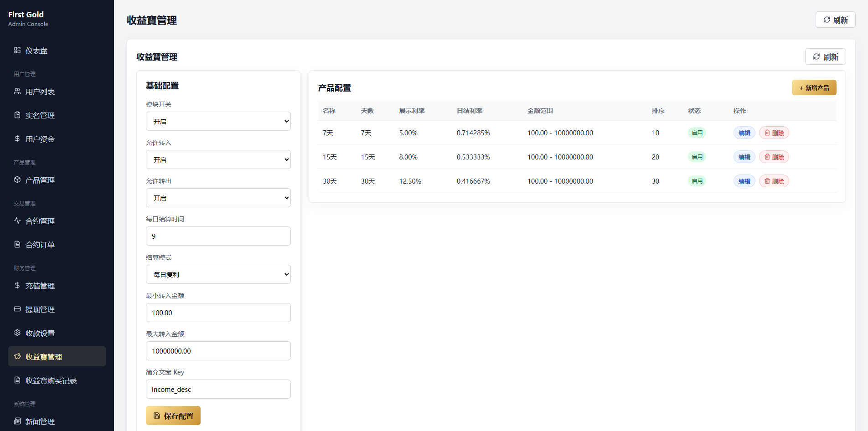868x431 pixels.
Task: Click the First Gold logo text
Action: point(26,15)
